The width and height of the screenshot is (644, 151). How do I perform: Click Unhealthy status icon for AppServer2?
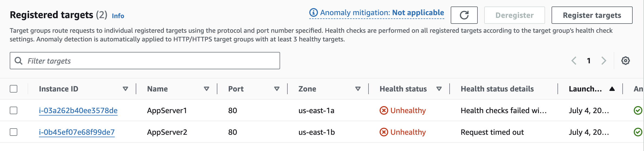pos(384,132)
